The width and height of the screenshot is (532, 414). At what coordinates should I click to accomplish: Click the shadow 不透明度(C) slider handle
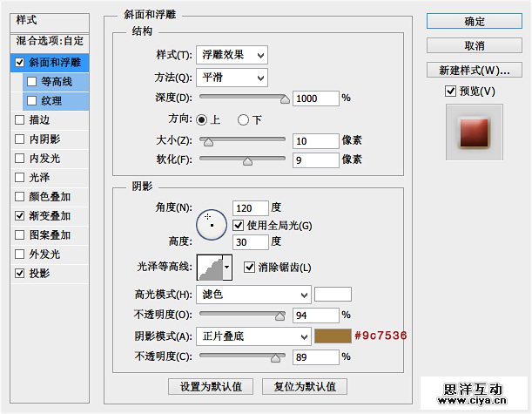point(275,357)
